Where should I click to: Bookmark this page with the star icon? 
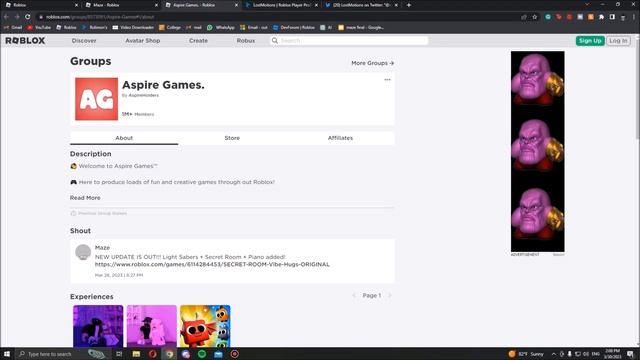(x=535, y=17)
